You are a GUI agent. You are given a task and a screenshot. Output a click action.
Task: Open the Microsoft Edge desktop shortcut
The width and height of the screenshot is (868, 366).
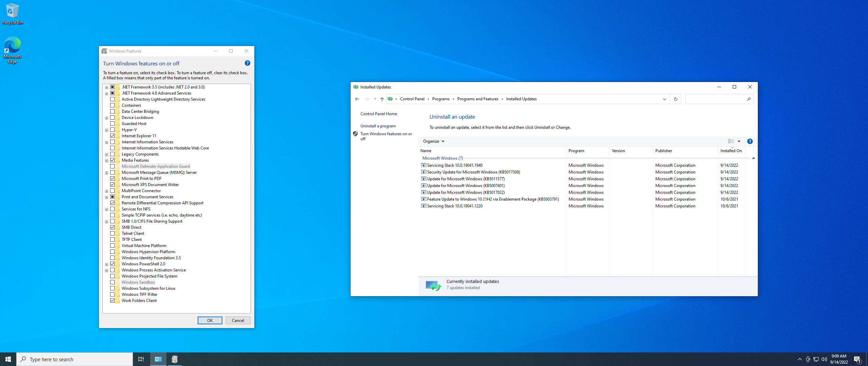[x=13, y=50]
